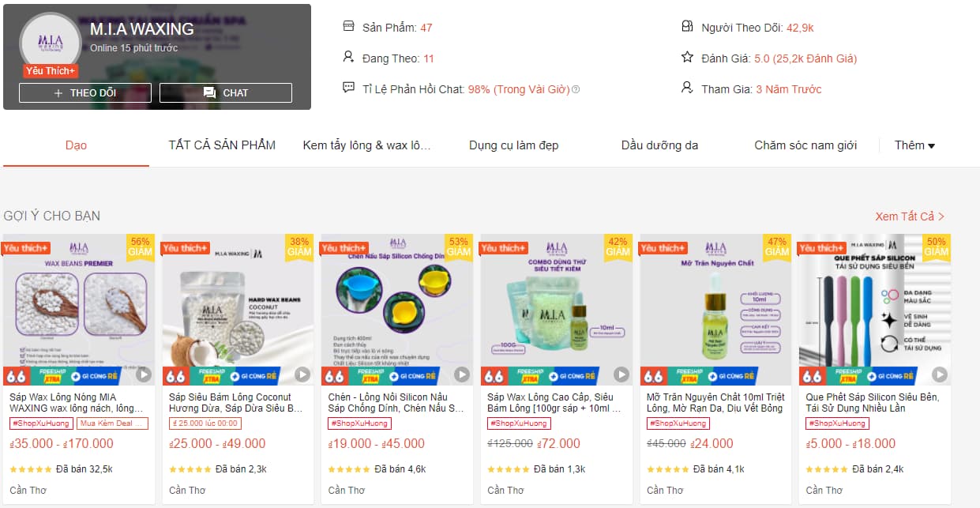
Task: Follow the shop with Theo Dõi button
Action: click(x=84, y=93)
